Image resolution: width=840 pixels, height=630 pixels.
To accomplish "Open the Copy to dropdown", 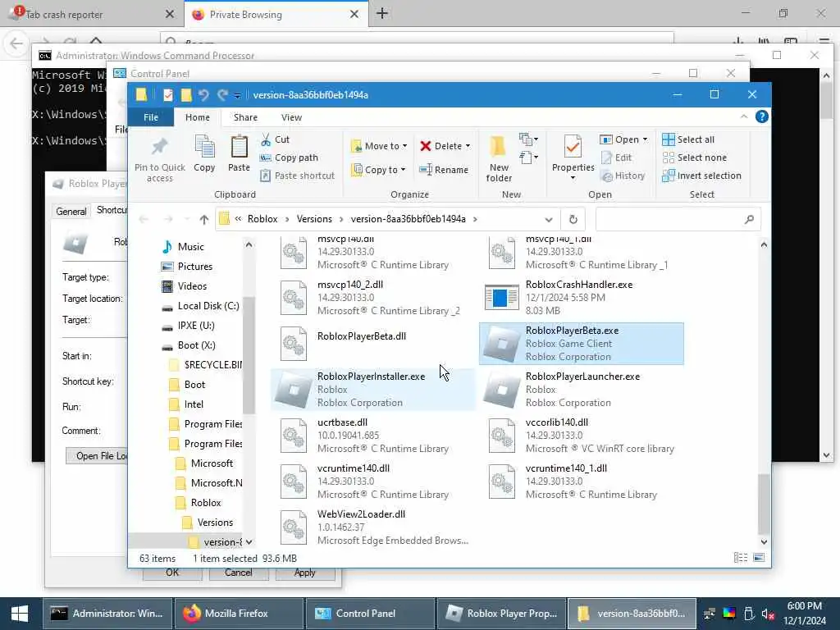I will click(378, 170).
